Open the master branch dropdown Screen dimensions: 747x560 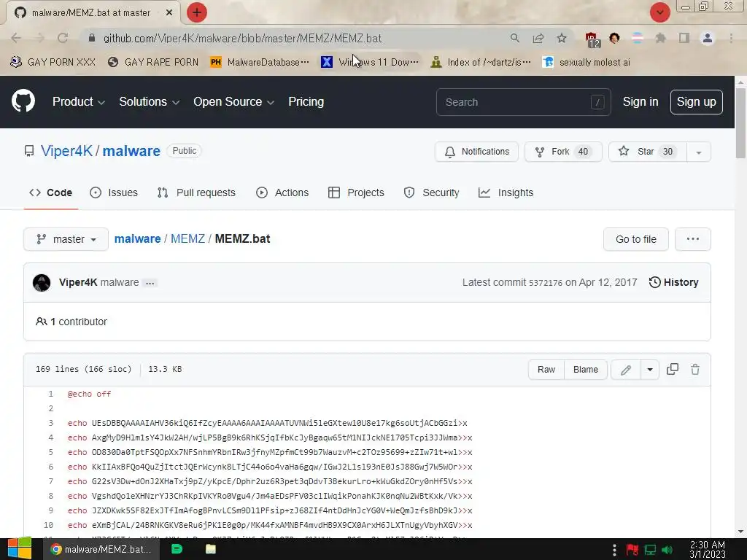(66, 239)
